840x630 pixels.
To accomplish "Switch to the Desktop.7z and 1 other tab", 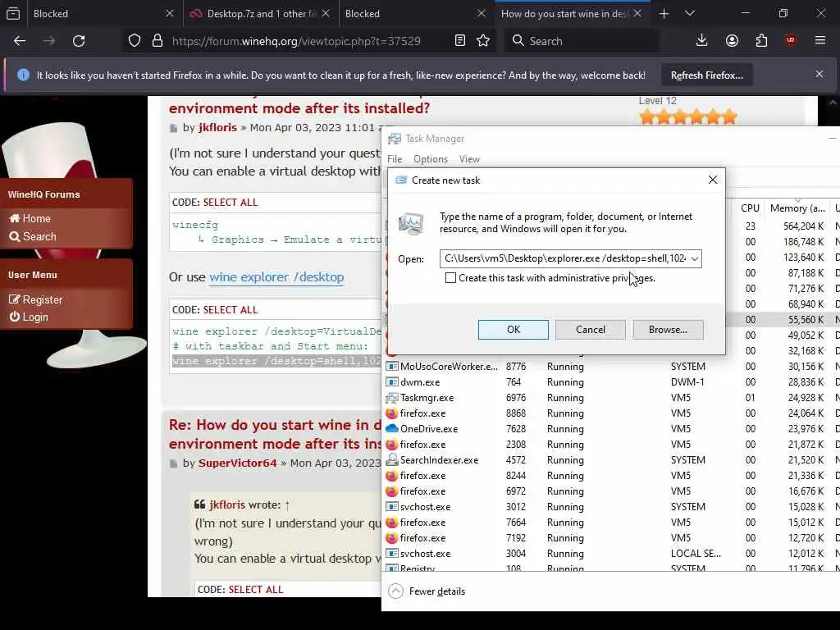I will 261,13.
